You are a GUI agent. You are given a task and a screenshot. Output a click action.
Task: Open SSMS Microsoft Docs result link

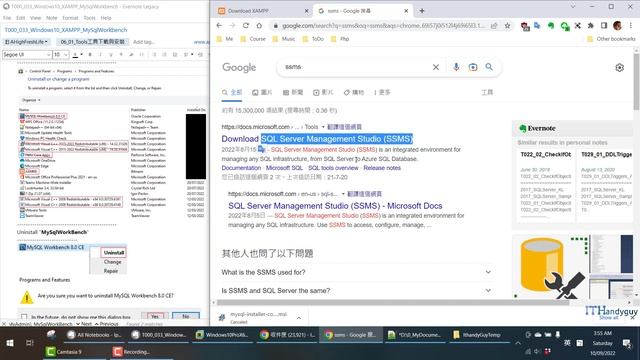[x=335, y=206]
